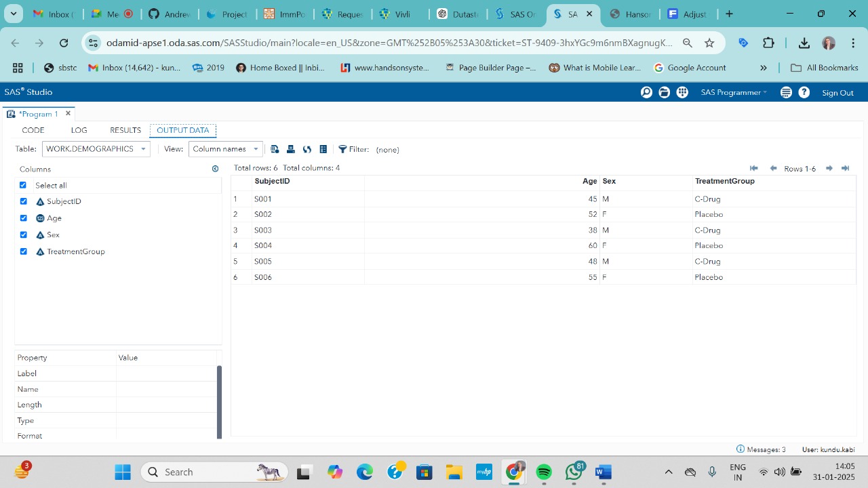Open the SAS Studio search icon
Viewport: 868px width, 488px height.
point(646,92)
